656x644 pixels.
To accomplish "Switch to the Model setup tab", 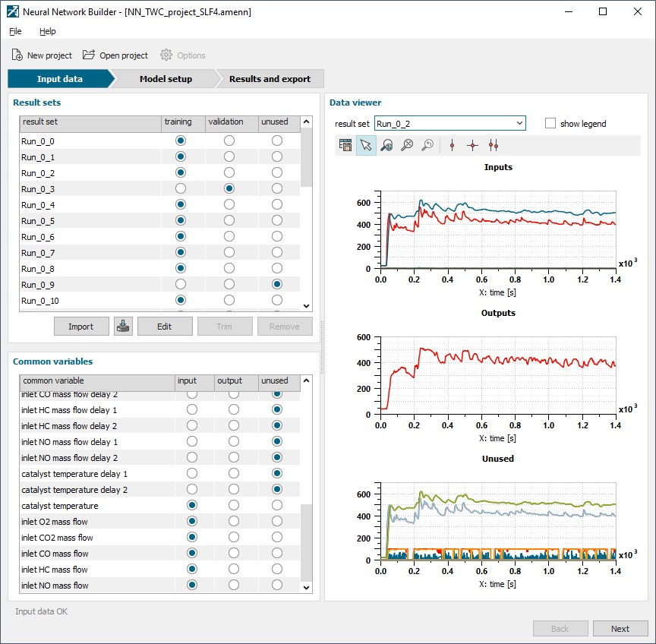I will pos(166,79).
